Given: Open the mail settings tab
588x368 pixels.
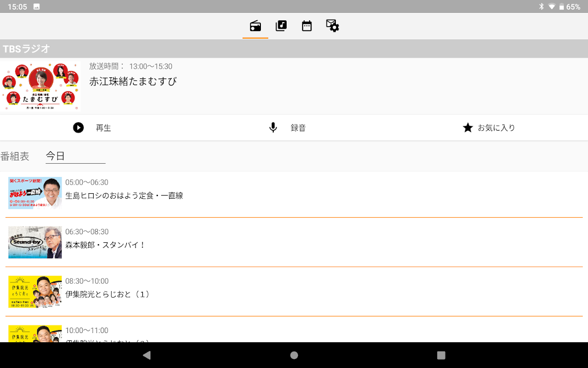Looking at the screenshot, I should [333, 26].
